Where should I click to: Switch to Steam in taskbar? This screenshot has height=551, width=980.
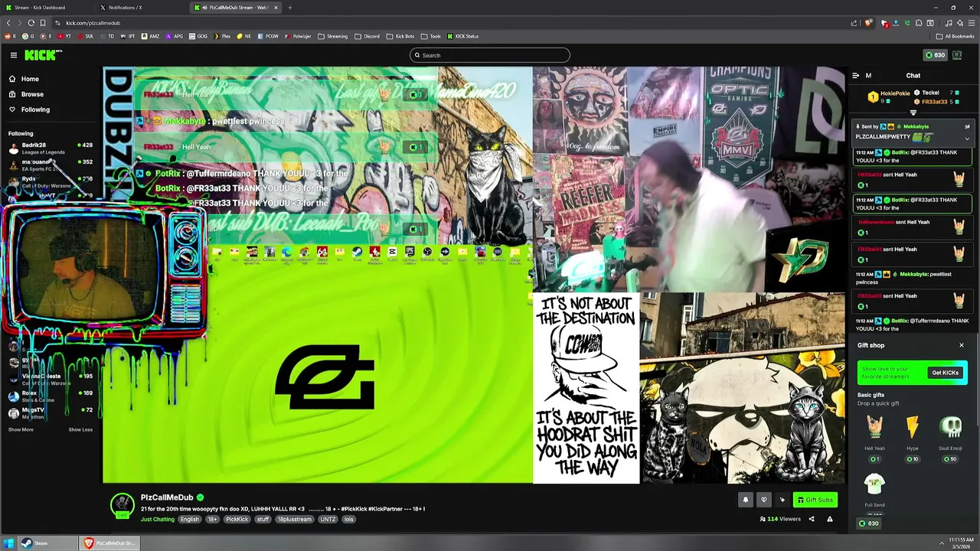click(x=47, y=543)
